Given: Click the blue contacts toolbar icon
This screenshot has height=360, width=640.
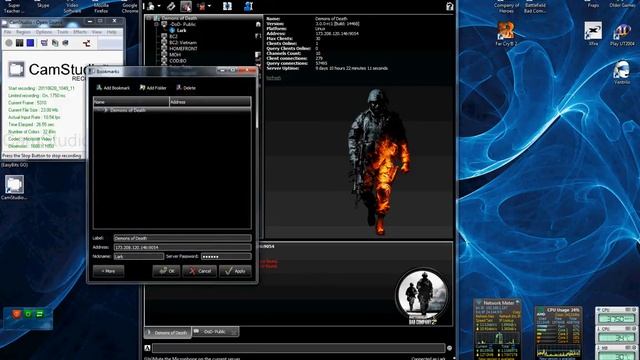Looking at the screenshot, I should pyautogui.click(x=248, y=6).
